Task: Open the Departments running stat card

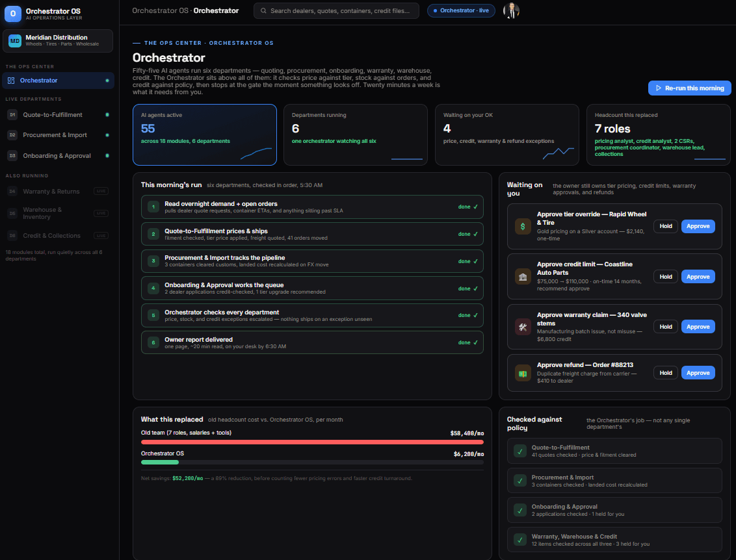Action: point(356,135)
